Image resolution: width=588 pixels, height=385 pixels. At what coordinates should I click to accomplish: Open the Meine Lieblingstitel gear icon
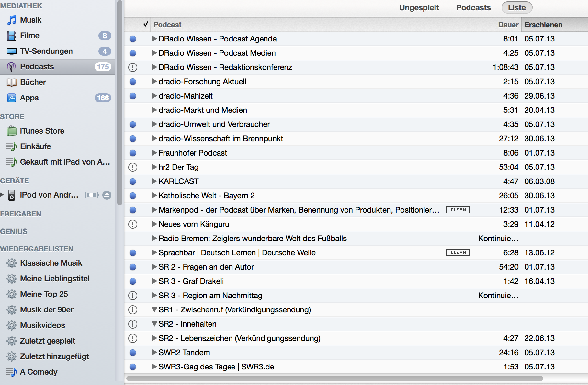coord(12,279)
